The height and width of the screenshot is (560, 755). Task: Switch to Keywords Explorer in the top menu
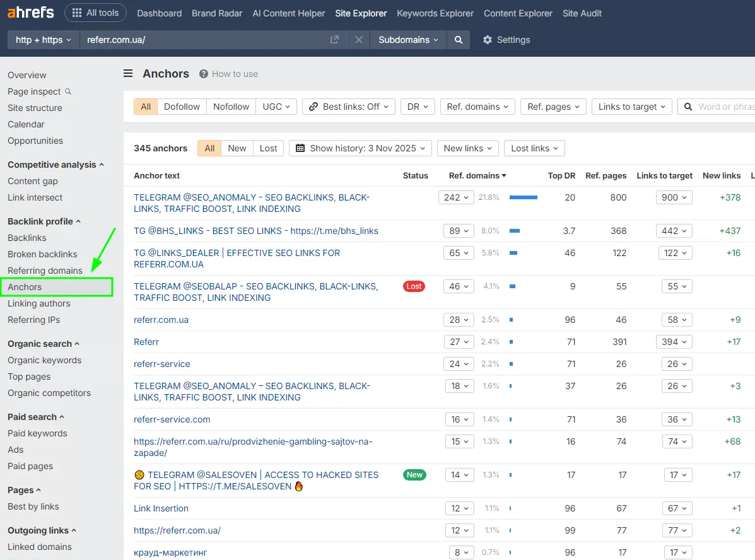click(435, 13)
